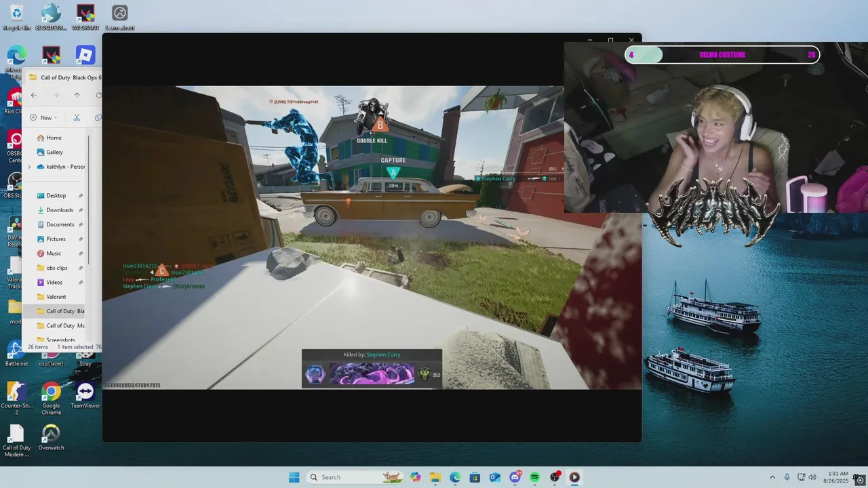Launch VALORANT from the top desktop row
The height and width of the screenshot is (488, 868).
tap(85, 16)
